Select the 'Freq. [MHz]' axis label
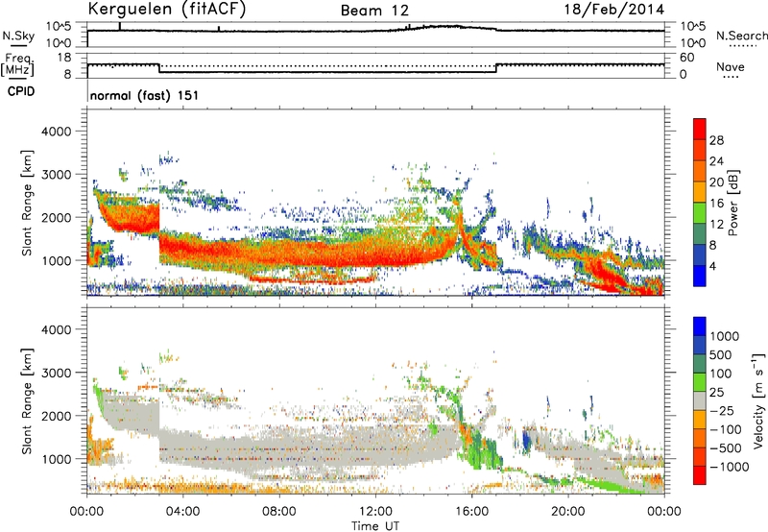This screenshot has width=768, height=532. (18, 65)
